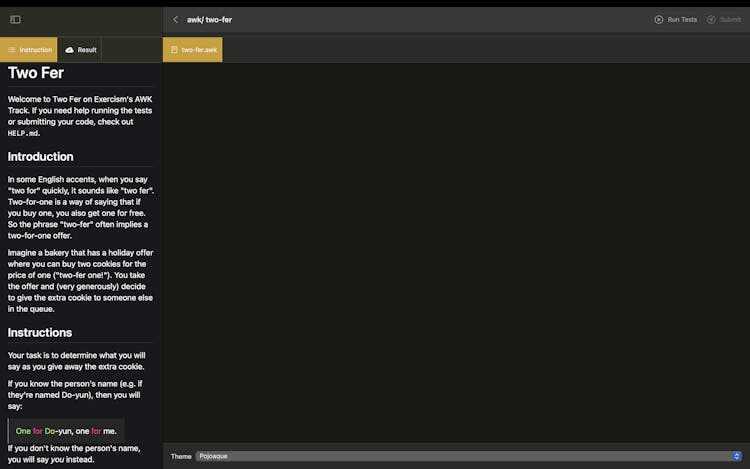Click the "Imagine a bakery" paragraph
The height and width of the screenshot is (469, 750).
80,281
